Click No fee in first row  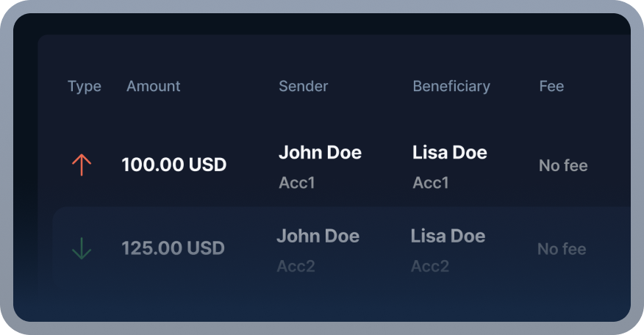tap(563, 166)
